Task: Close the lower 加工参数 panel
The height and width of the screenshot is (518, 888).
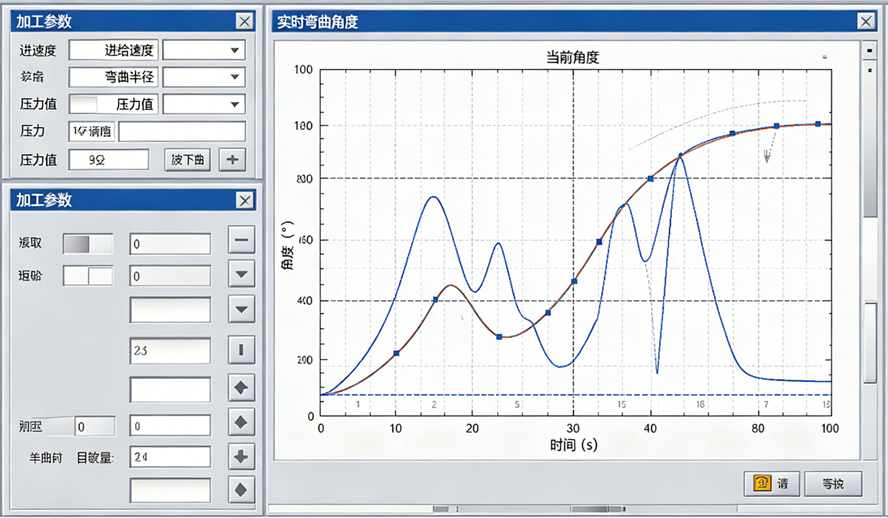Action: [245, 200]
